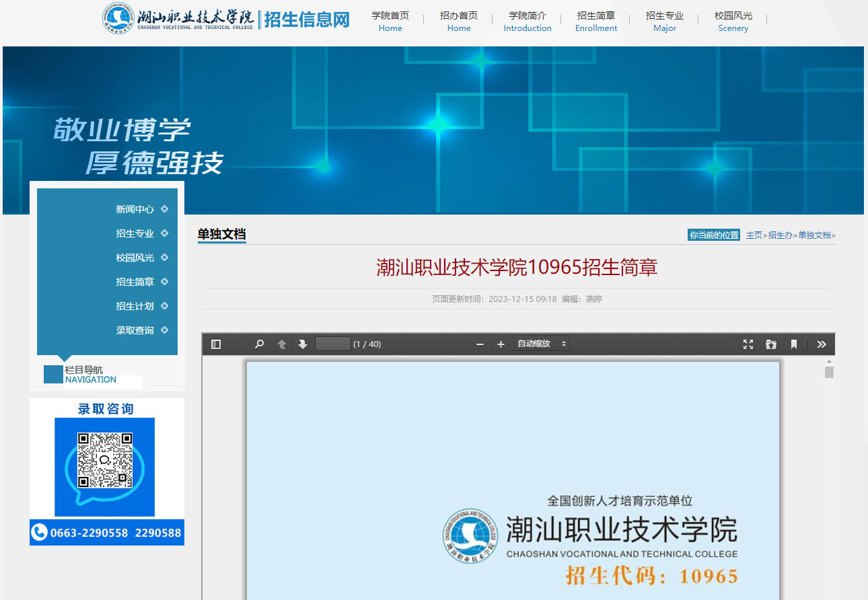868x600 pixels.
Task: Click the page number input field
Action: 332,344
